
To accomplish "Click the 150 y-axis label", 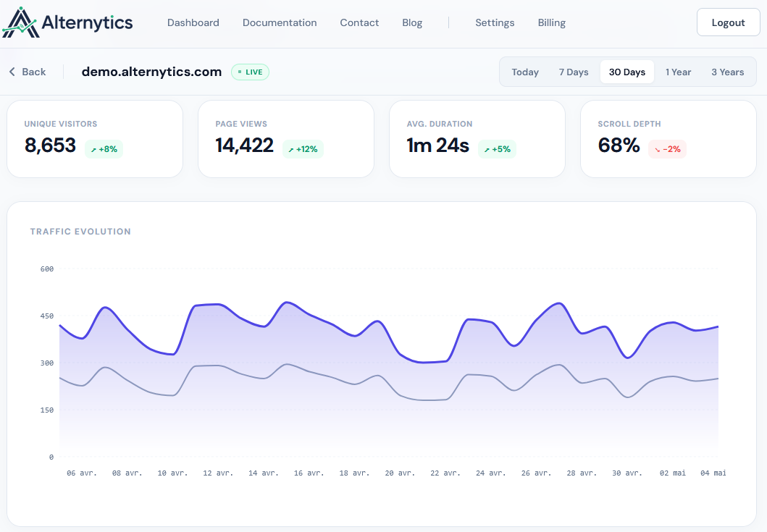I will 47,410.
